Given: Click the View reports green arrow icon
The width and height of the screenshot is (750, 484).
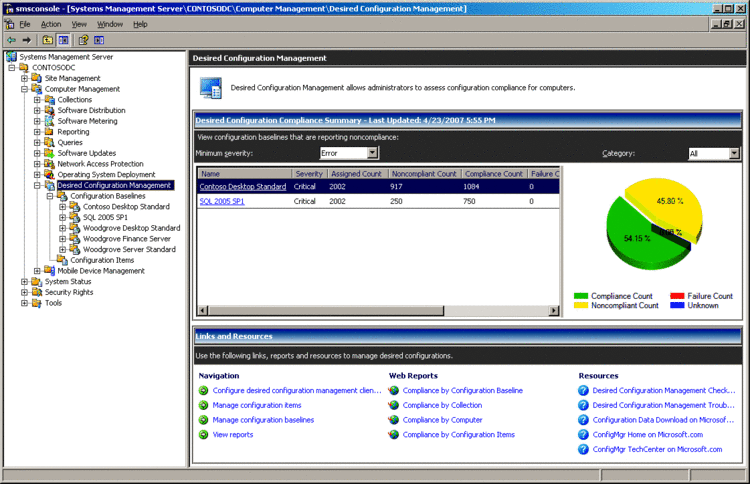Looking at the screenshot, I should click(204, 435).
